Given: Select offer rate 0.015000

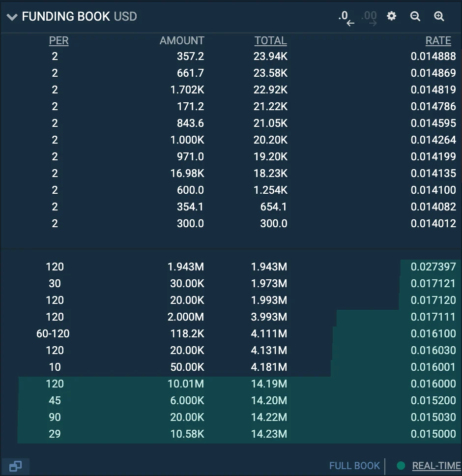Looking at the screenshot, I should (x=433, y=434).
